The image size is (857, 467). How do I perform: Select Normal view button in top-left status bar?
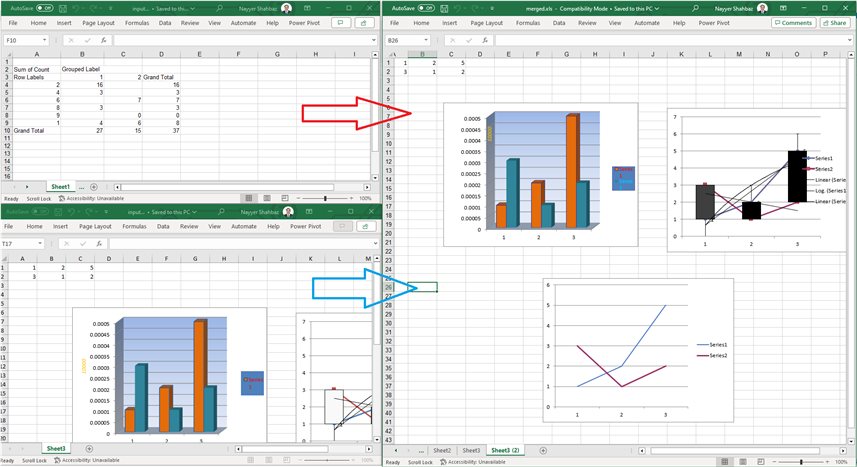[248, 199]
